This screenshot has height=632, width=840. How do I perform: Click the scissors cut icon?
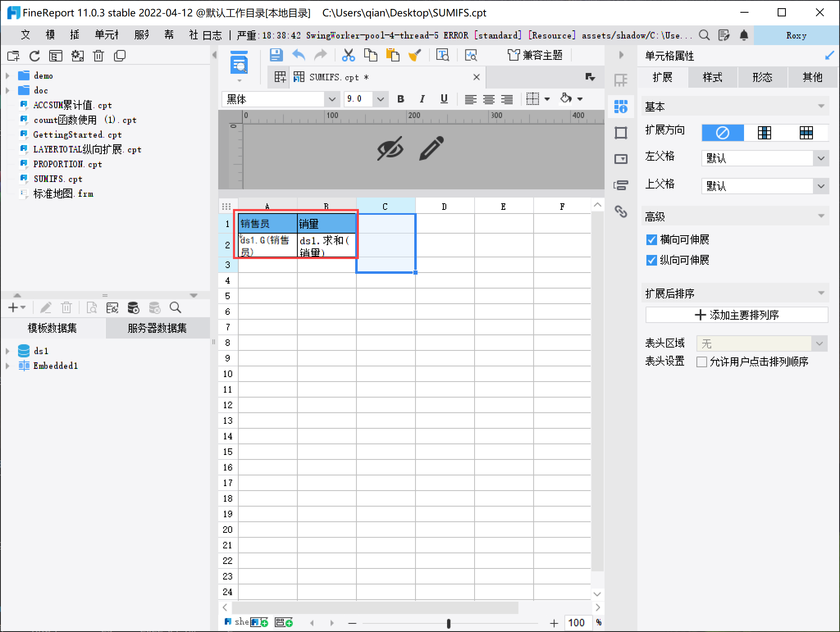click(x=348, y=55)
